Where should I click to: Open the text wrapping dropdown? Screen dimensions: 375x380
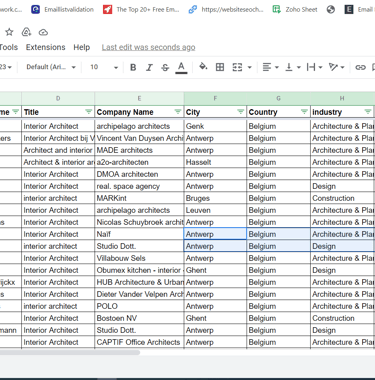314,67
